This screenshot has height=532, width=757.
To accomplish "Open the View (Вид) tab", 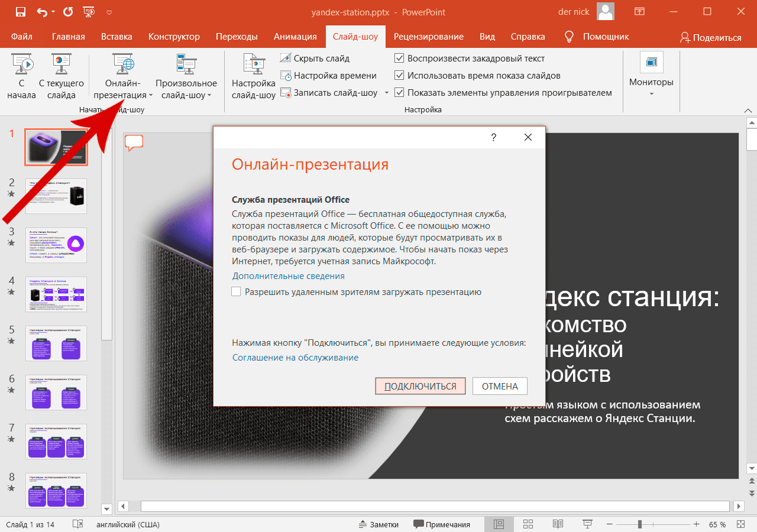I will [x=487, y=37].
